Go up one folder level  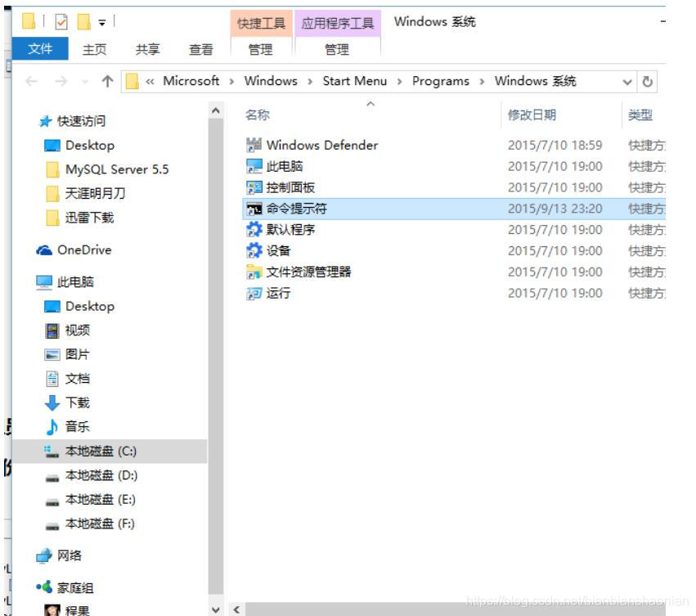click(107, 81)
